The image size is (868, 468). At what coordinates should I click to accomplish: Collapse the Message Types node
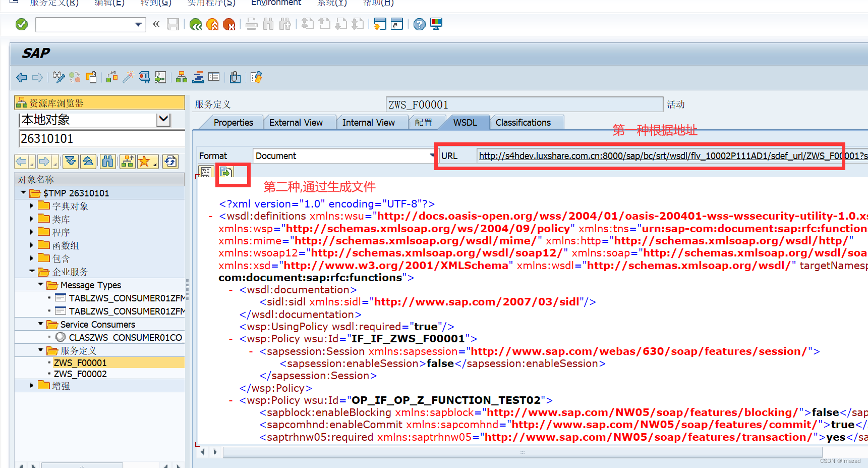tap(41, 285)
